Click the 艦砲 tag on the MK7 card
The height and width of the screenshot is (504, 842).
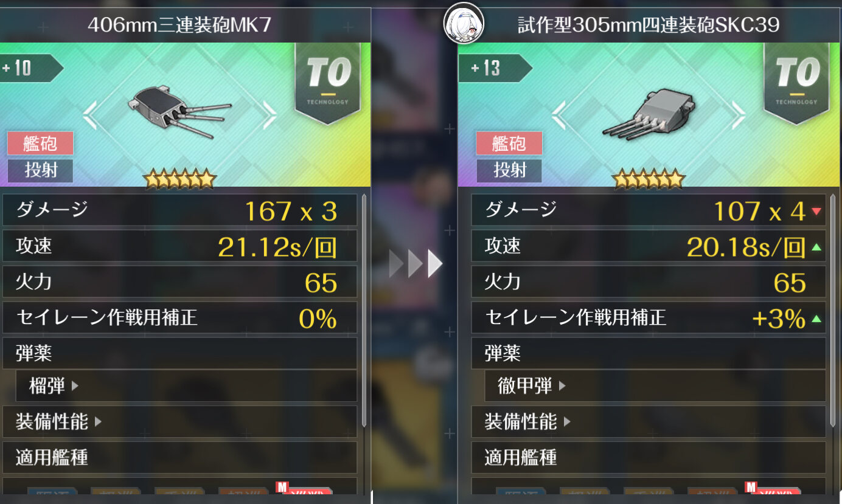pyautogui.click(x=40, y=143)
